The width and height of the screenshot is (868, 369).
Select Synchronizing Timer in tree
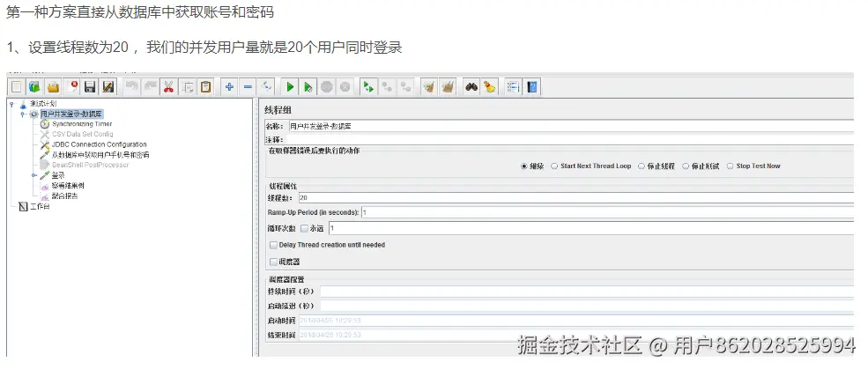82,124
